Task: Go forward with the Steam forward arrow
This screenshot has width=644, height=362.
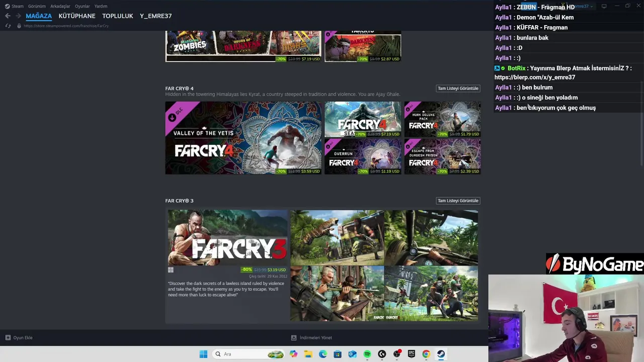Action: pos(18,16)
